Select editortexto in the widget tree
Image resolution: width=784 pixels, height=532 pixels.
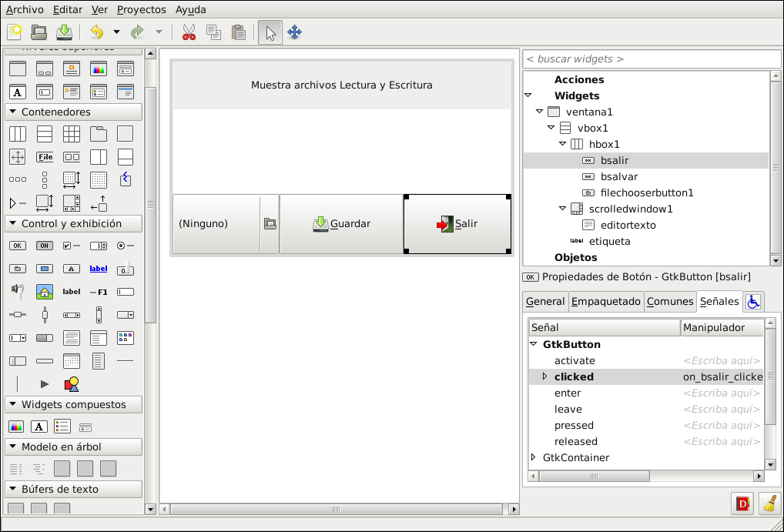point(628,225)
